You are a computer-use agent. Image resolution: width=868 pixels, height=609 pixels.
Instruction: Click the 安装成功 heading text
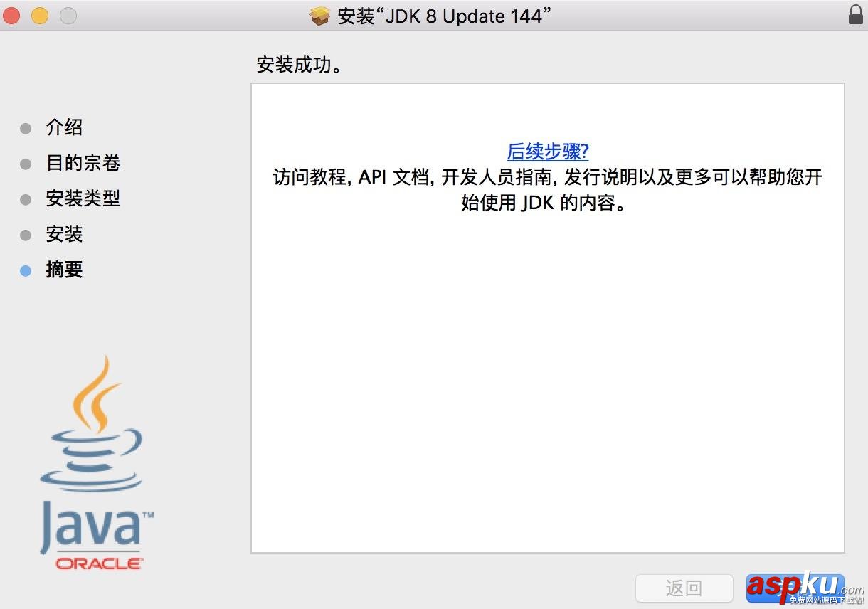pyautogui.click(x=300, y=65)
